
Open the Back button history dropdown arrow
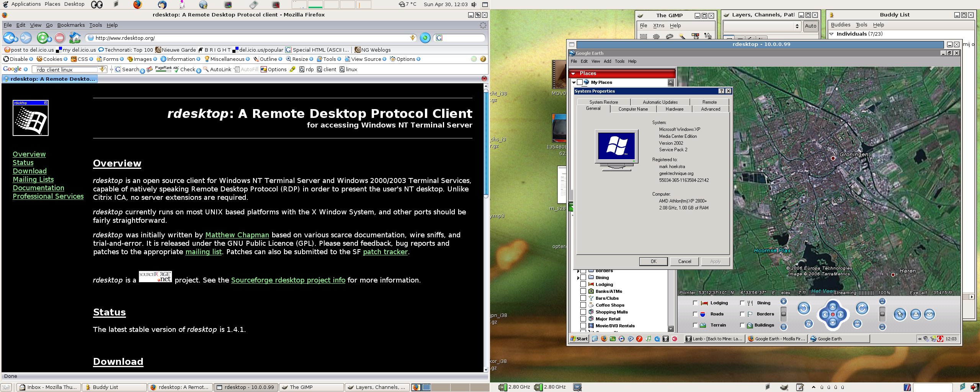pos(16,39)
